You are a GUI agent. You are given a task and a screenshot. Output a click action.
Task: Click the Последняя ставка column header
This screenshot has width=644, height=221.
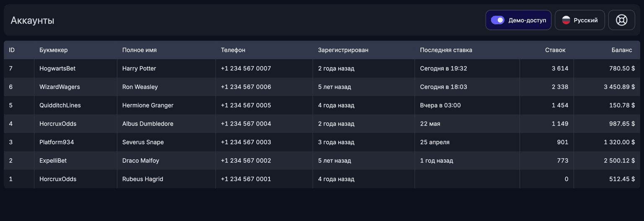coord(446,50)
